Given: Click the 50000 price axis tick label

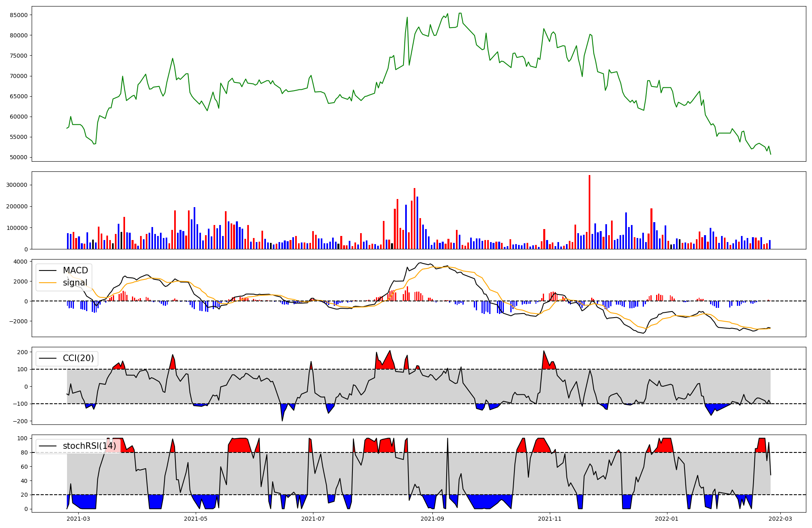Looking at the screenshot, I should (x=18, y=158).
